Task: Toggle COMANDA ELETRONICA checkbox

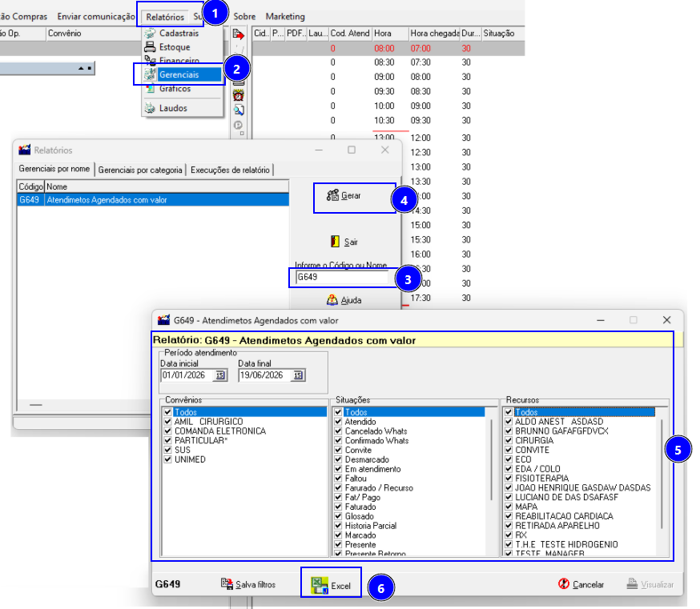Action: click(x=167, y=431)
